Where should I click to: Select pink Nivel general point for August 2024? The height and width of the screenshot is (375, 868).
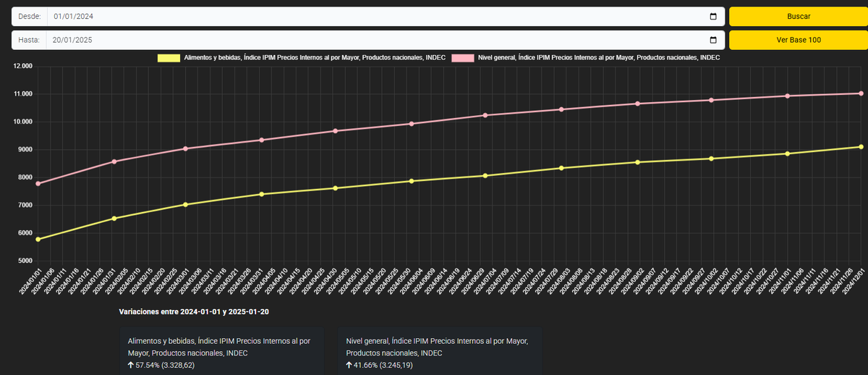(x=561, y=109)
